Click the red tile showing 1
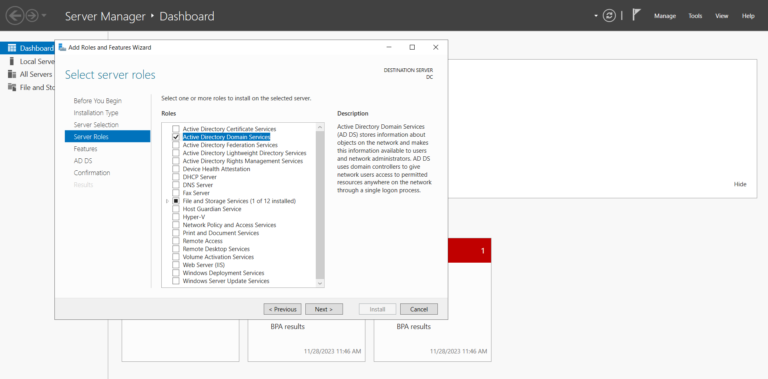This screenshot has width=768, height=379. tap(469, 250)
